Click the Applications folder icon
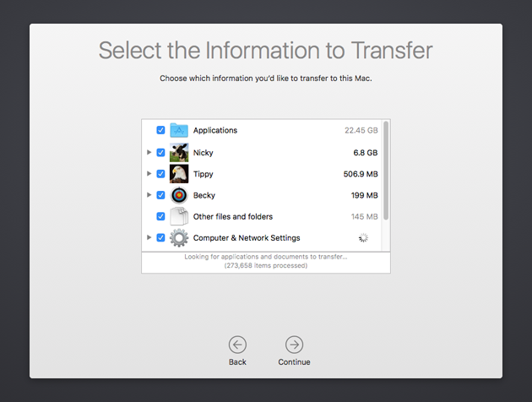This screenshot has width=532, height=402. coord(179,130)
